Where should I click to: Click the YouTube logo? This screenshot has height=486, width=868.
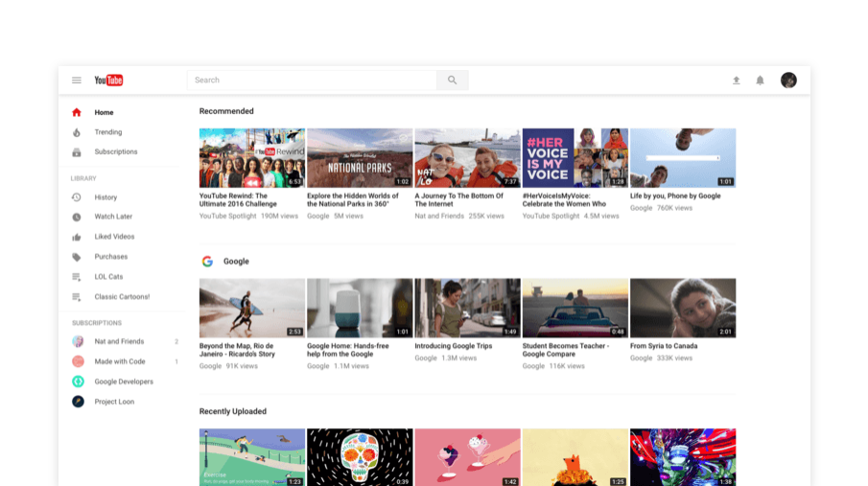pos(108,81)
